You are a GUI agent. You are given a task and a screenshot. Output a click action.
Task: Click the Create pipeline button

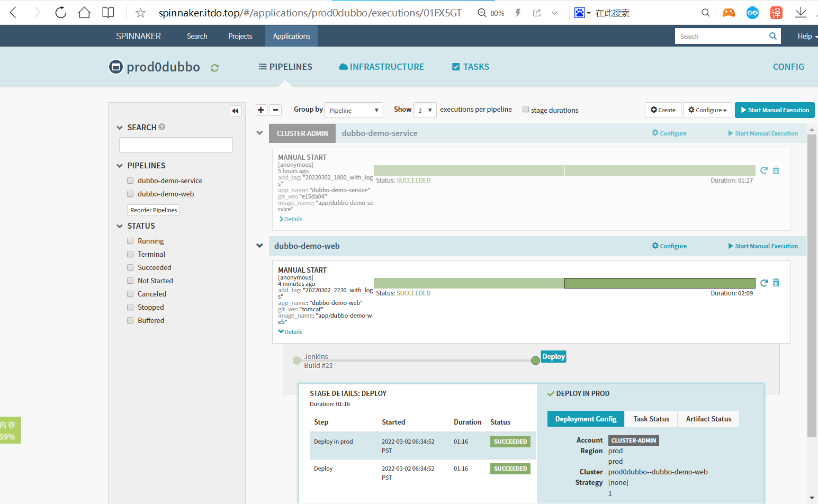[663, 110]
